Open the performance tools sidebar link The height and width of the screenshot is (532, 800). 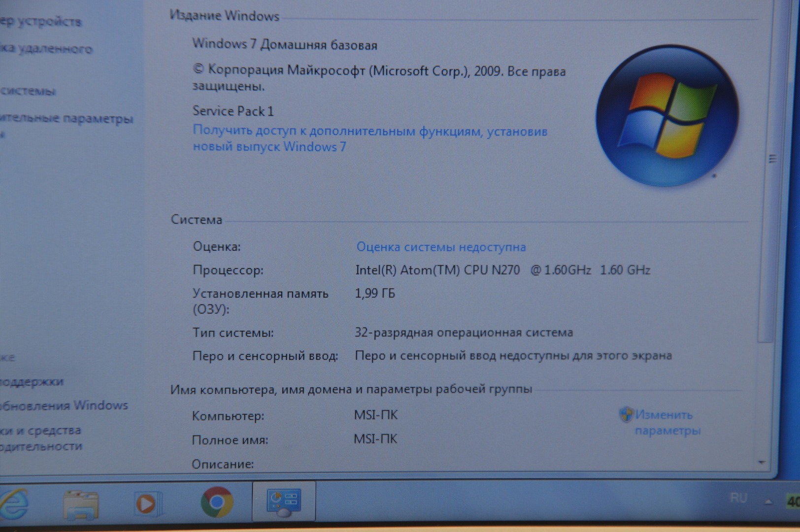point(41,438)
